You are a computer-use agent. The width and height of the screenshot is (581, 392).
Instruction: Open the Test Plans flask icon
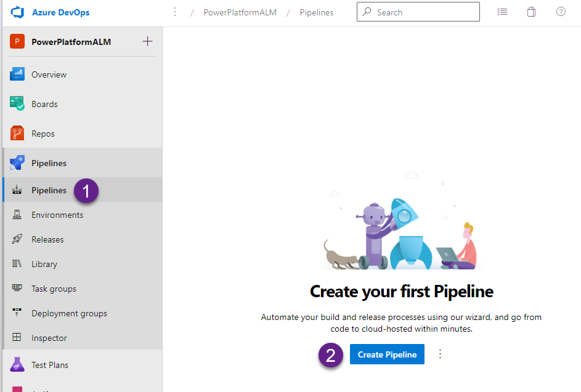17,365
